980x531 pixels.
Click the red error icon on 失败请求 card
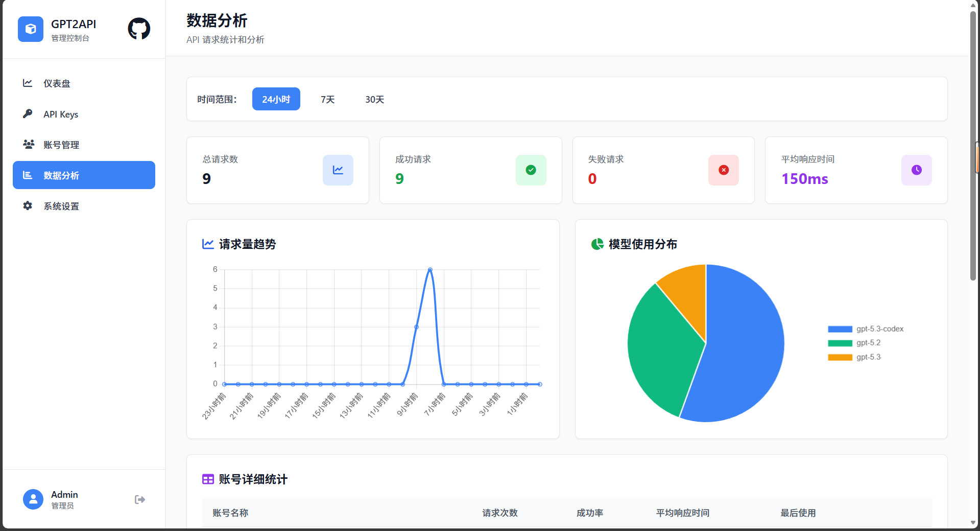[x=723, y=170]
